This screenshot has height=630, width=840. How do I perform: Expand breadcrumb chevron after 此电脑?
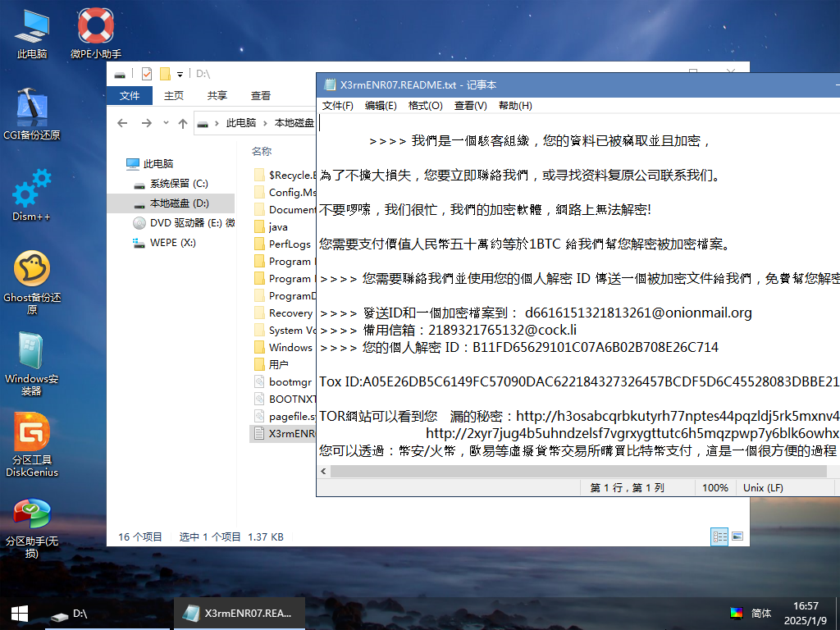point(265,123)
